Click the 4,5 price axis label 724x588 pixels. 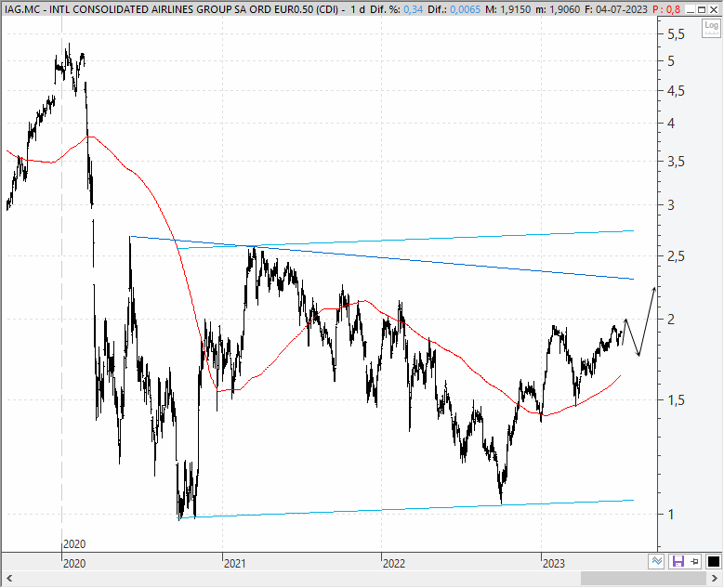click(677, 91)
